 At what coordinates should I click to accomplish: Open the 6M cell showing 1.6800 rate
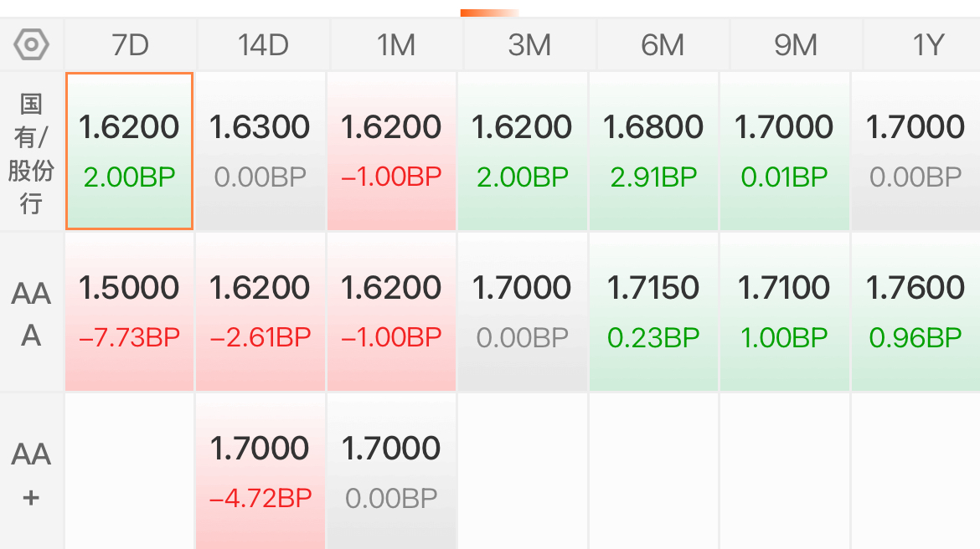click(x=653, y=151)
